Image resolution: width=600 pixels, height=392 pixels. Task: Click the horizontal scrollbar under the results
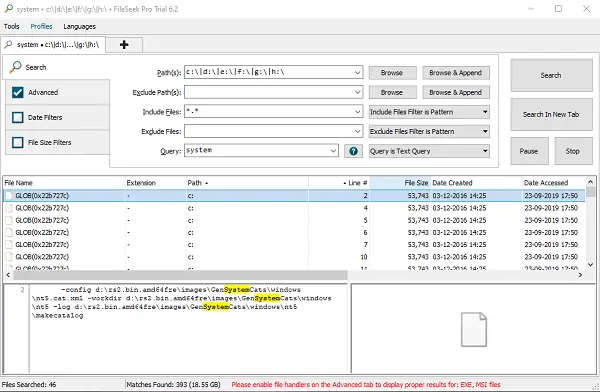pos(179,275)
